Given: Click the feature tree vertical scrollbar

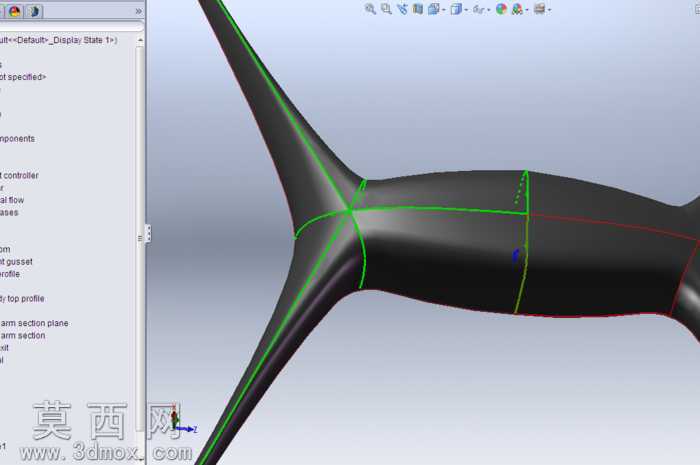Looking at the screenshot, I should [140, 237].
